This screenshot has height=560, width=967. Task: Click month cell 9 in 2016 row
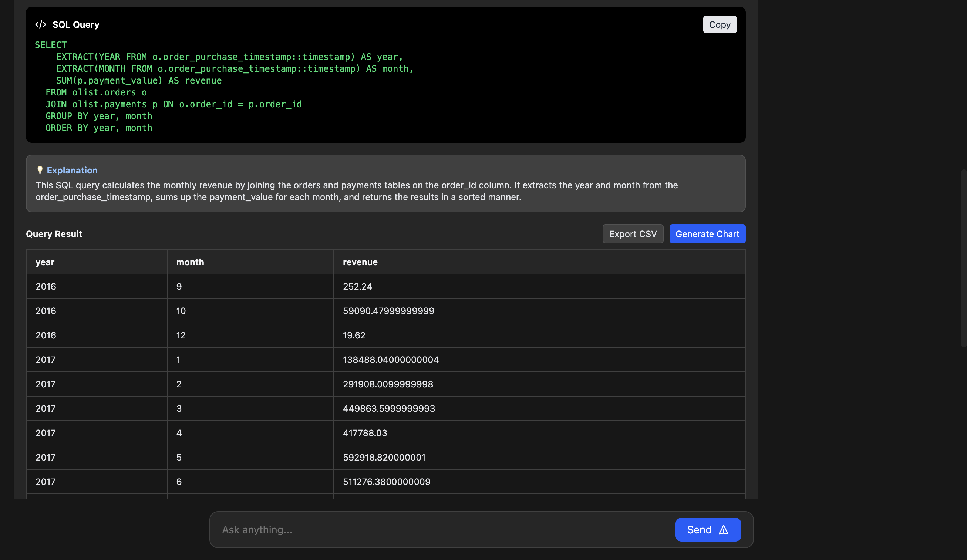250,286
